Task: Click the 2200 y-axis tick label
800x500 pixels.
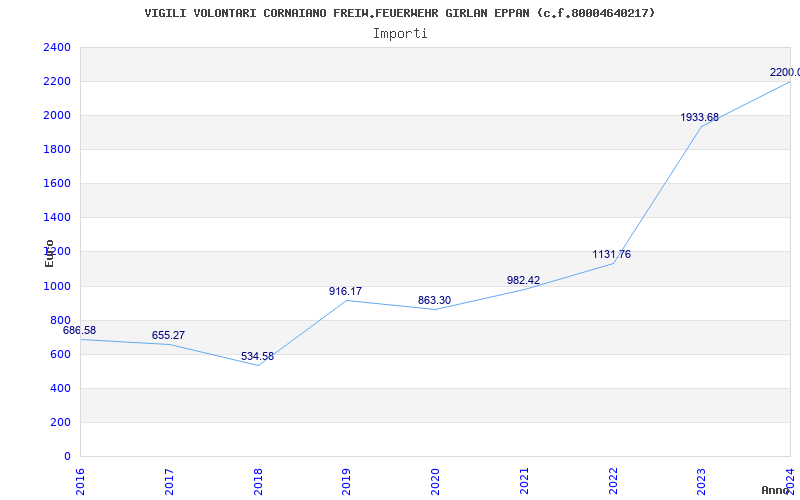Action: [x=57, y=82]
